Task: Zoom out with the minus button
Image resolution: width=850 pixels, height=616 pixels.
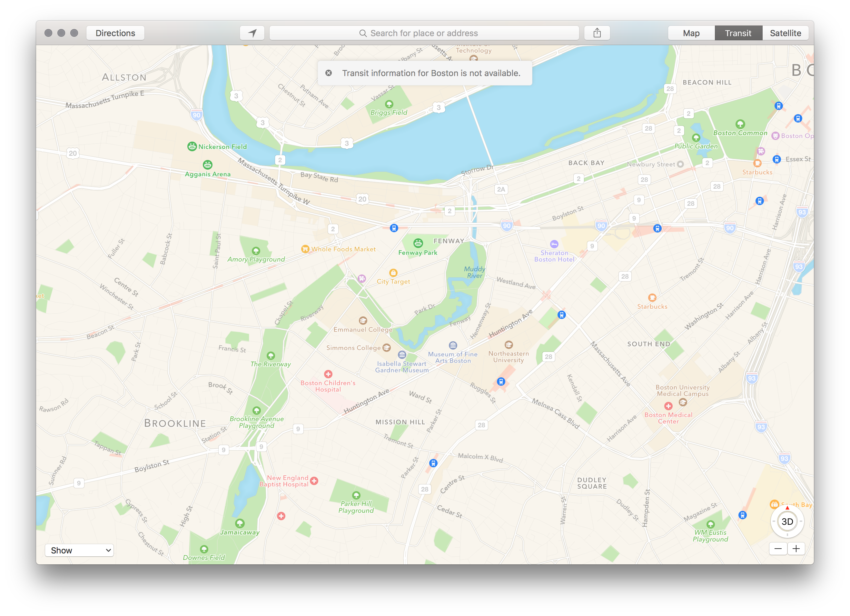Action: [778, 549]
